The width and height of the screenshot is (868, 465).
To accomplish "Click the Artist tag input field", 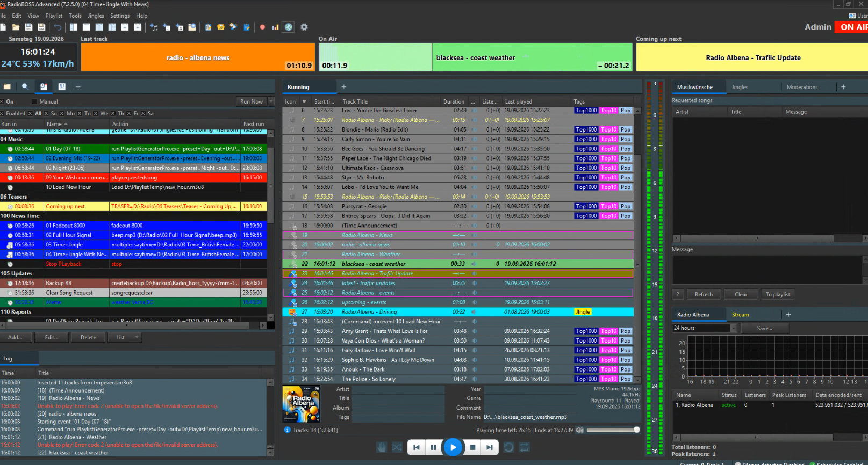I will coord(398,389).
